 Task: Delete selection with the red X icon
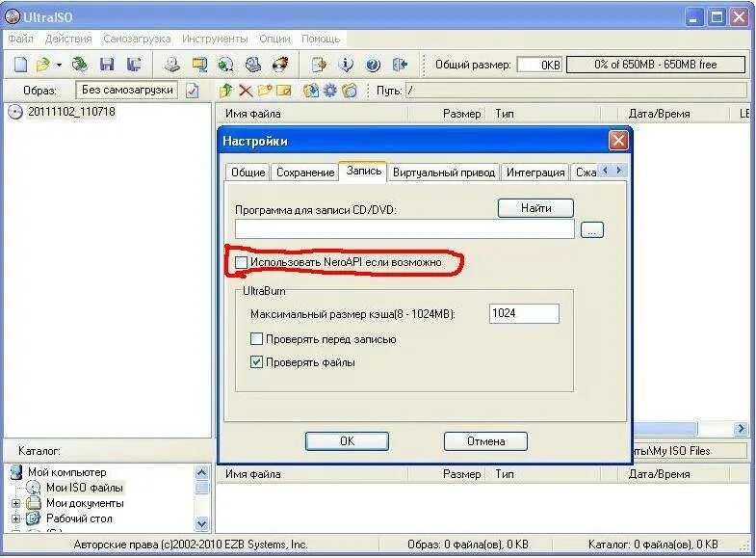point(246,91)
